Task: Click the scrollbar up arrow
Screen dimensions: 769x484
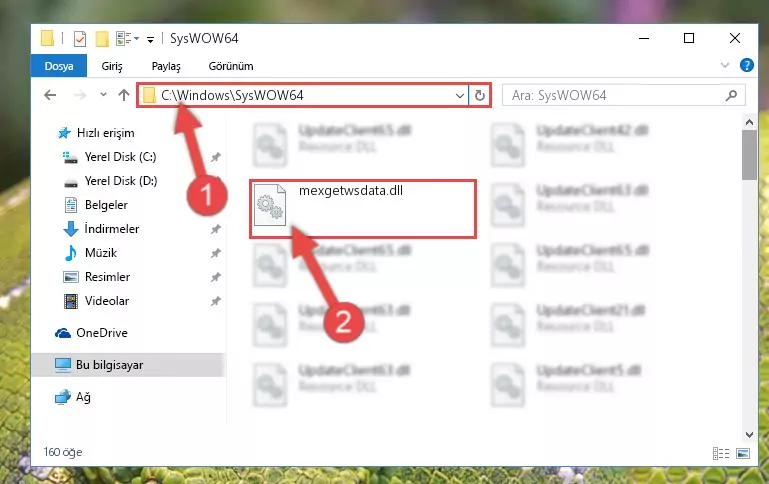Action: [x=749, y=122]
